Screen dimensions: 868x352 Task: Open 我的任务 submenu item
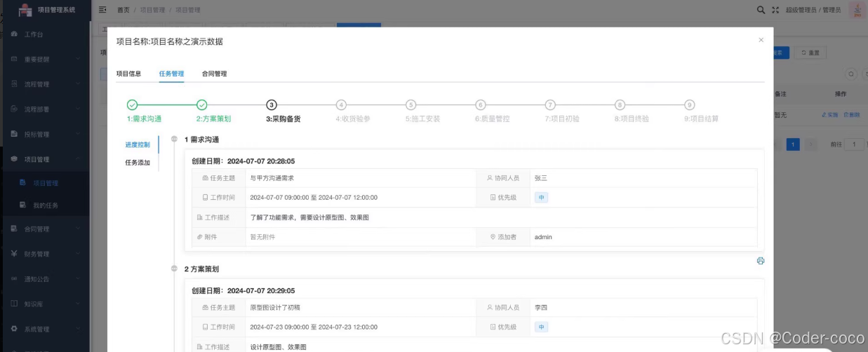click(45, 205)
